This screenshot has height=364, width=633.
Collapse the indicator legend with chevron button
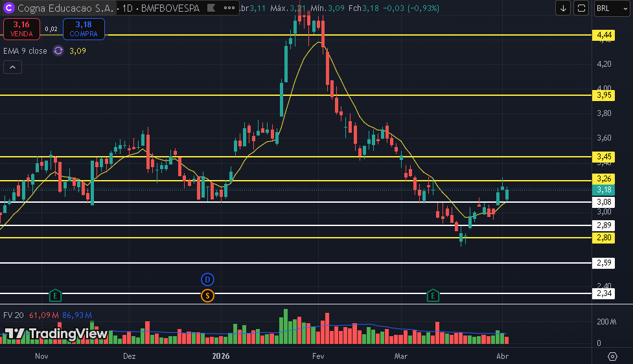[x=12, y=67]
